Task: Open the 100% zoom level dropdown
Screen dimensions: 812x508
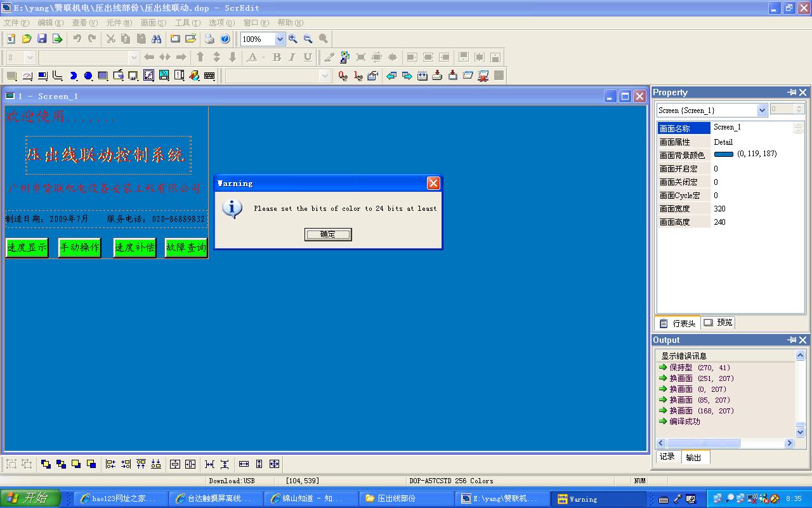Action: [x=280, y=39]
